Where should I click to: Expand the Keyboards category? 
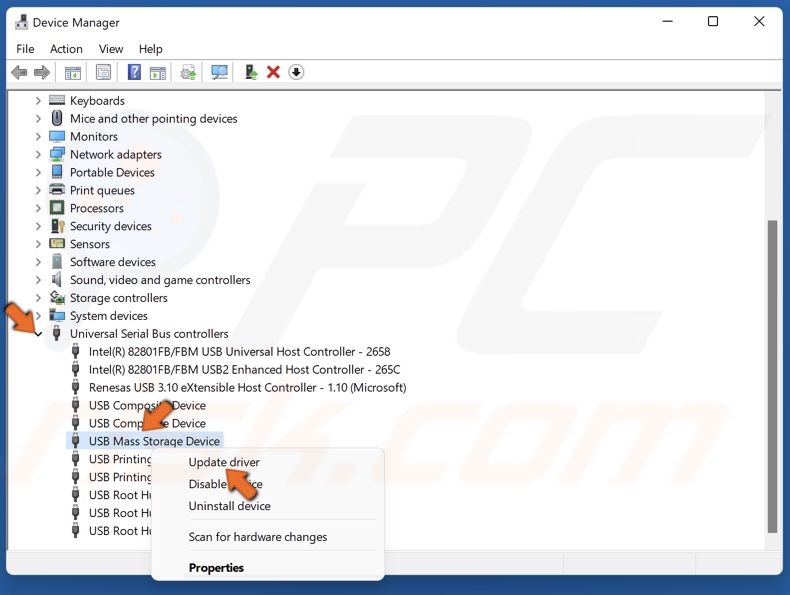[38, 101]
